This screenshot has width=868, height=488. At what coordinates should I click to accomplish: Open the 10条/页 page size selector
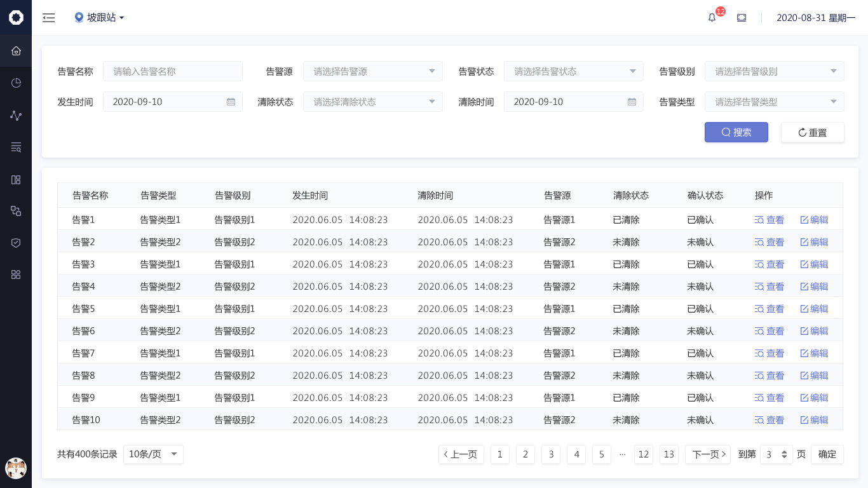153,454
